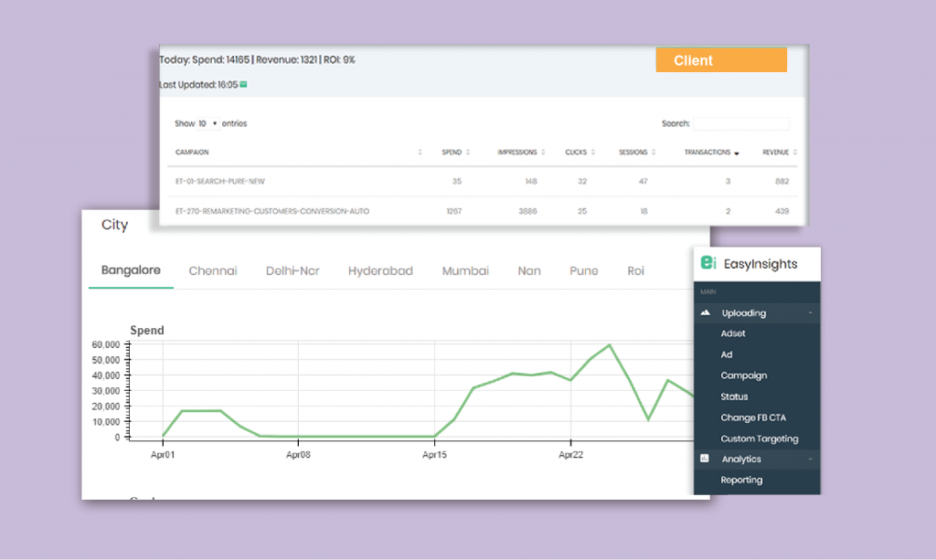The image size is (936, 560).
Task: Open Adset in the sidebar menu
Action: click(x=733, y=333)
